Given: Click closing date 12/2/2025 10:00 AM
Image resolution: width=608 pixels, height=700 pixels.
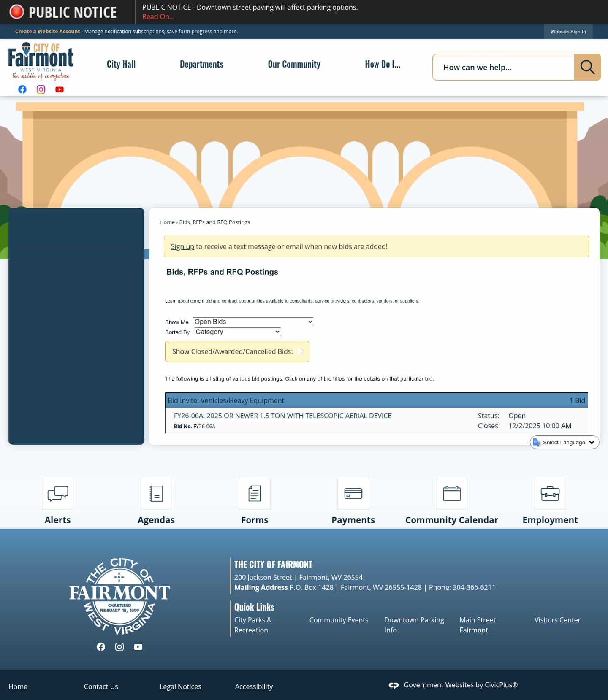Looking at the screenshot, I should coord(540,426).
